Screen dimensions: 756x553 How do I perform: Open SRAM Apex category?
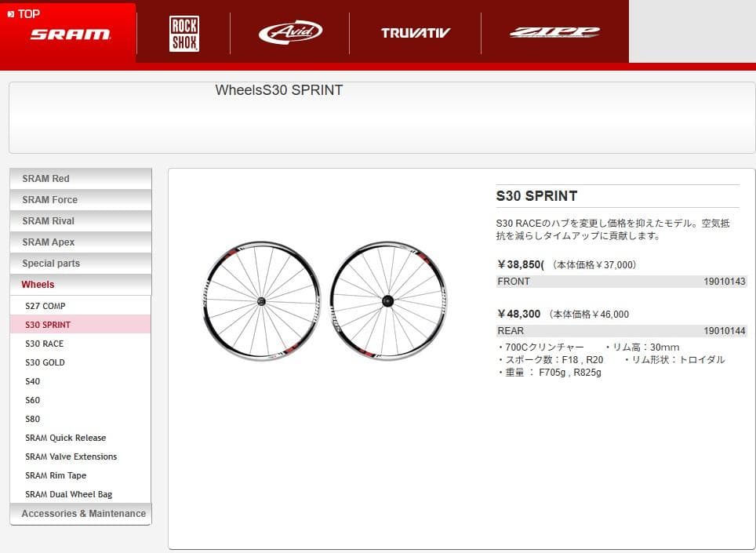coord(81,242)
